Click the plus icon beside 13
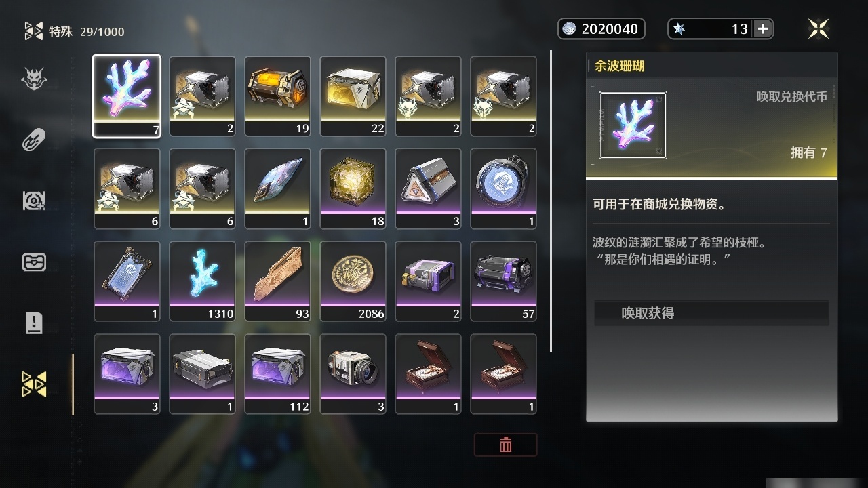This screenshot has width=868, height=488. [763, 28]
